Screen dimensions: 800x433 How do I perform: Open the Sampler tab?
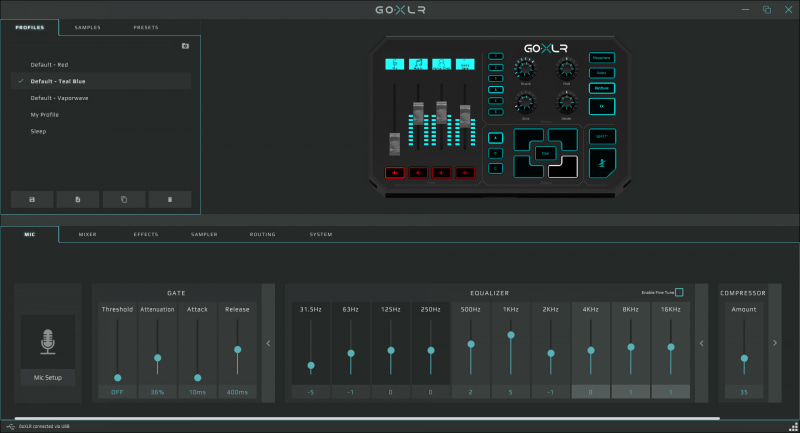pos(204,235)
